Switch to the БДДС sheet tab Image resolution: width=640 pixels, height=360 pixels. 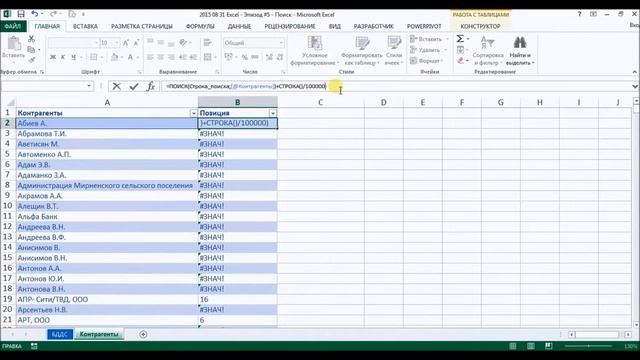coord(60,334)
